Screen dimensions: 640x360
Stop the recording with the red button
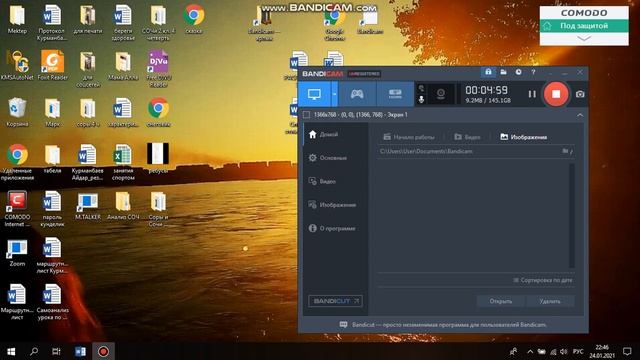coord(556,94)
